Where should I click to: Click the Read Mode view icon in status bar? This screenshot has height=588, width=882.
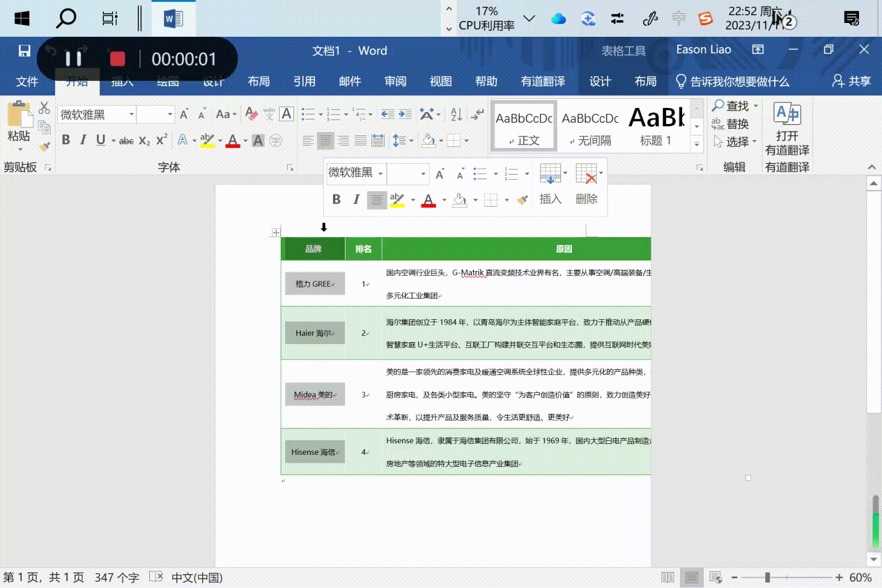(668, 577)
